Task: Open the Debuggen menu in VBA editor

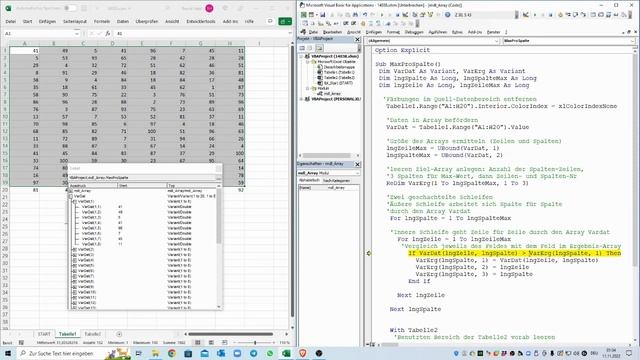Action: pyautogui.click(x=414, y=32)
